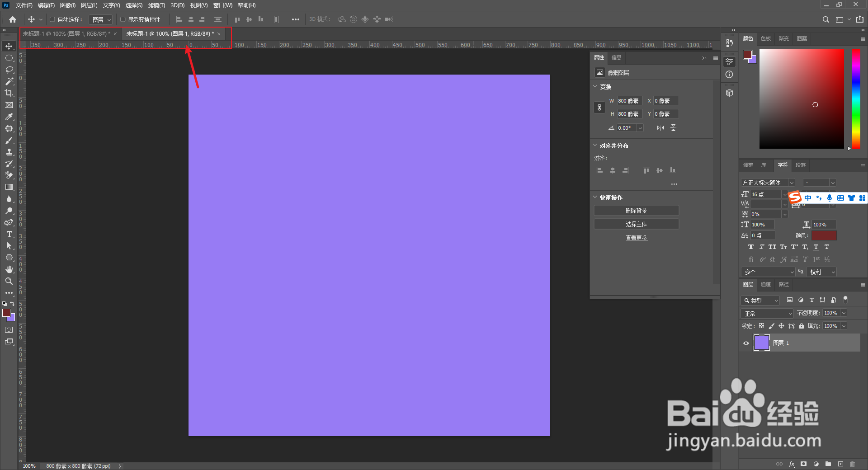
Task: Select the Gradient tool
Action: tap(9, 187)
